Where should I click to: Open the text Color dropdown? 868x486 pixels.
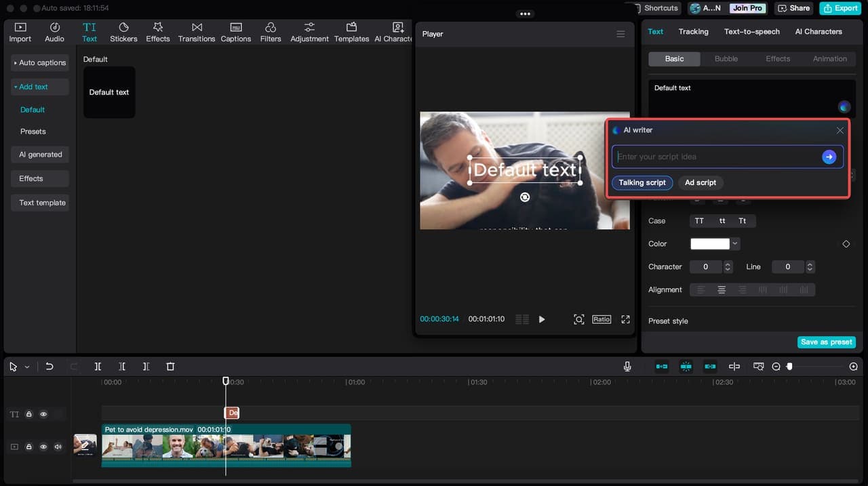coord(735,244)
